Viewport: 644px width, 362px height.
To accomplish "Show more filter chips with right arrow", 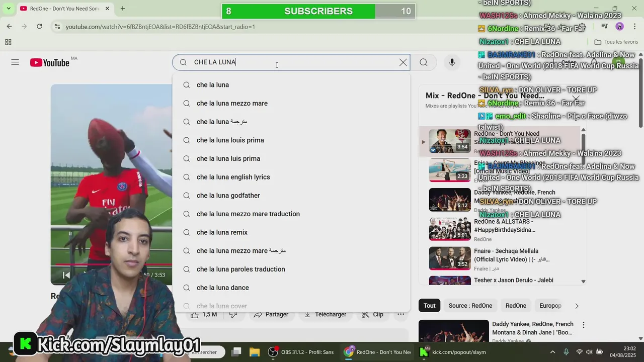I will pos(577,306).
